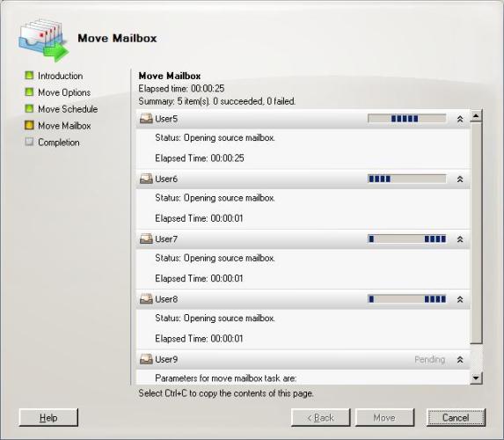The image size is (504, 440).
Task: Collapse the User9 pending section
Action: [x=460, y=360]
